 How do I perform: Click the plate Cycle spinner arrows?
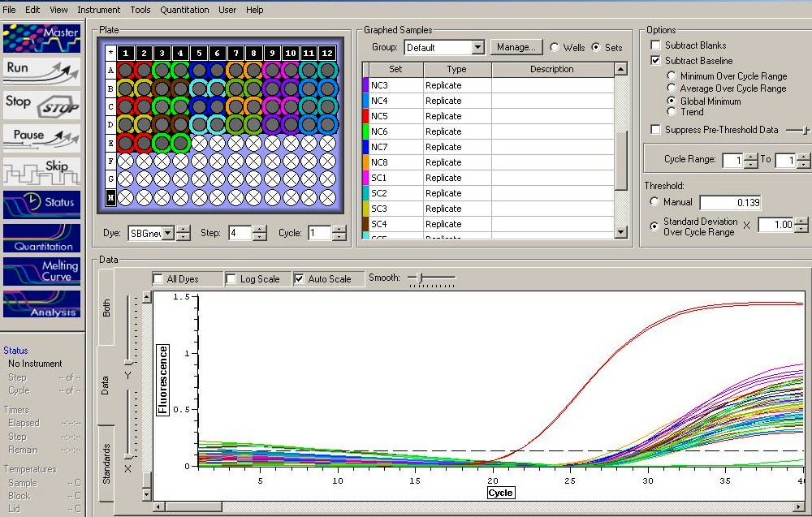pyautogui.click(x=339, y=234)
